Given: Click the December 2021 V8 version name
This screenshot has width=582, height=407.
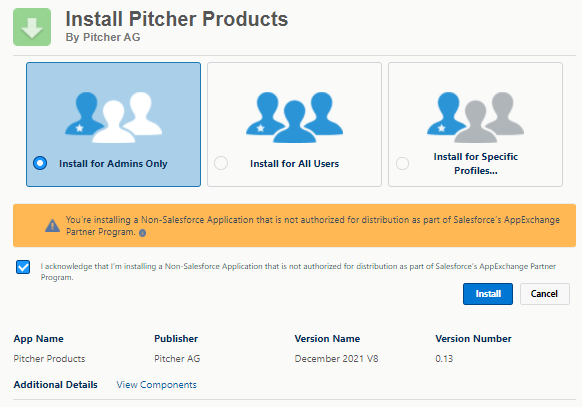Looking at the screenshot, I should click(336, 359).
